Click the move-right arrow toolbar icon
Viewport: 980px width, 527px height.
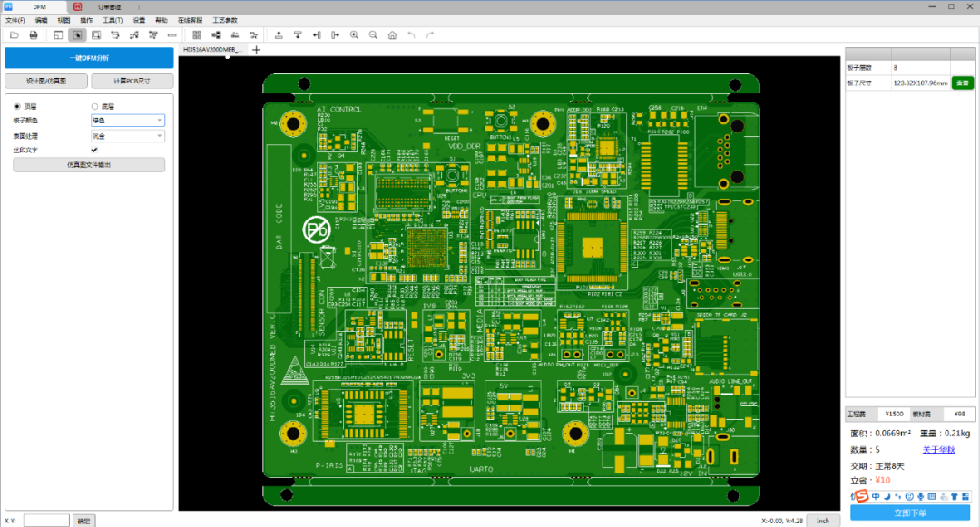(x=335, y=35)
